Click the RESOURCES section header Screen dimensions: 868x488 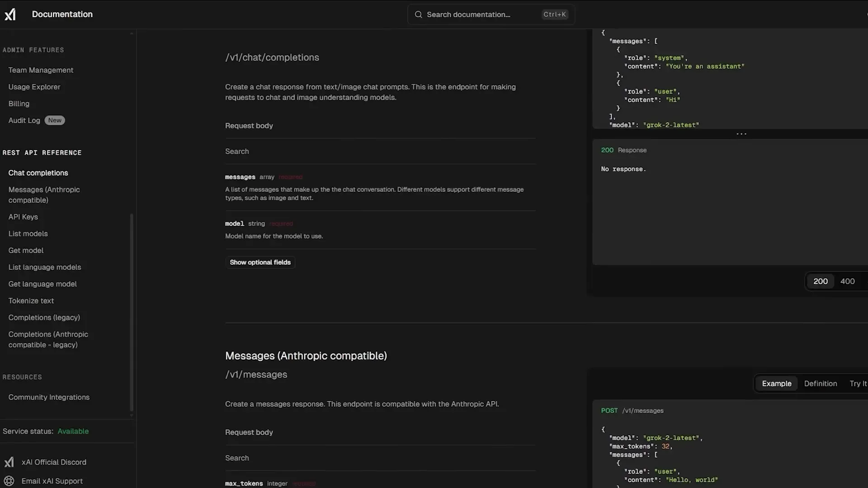point(22,377)
